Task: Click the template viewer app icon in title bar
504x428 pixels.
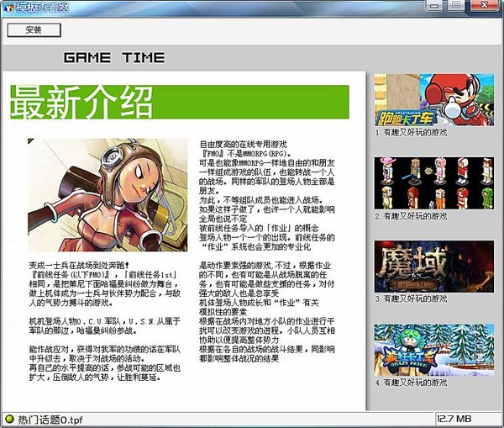Action: [9, 8]
